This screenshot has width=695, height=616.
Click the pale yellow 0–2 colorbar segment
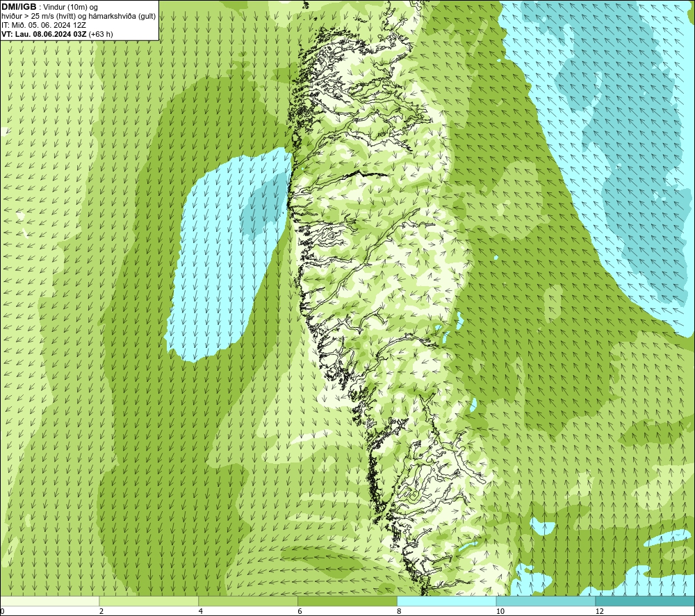(x=49, y=601)
